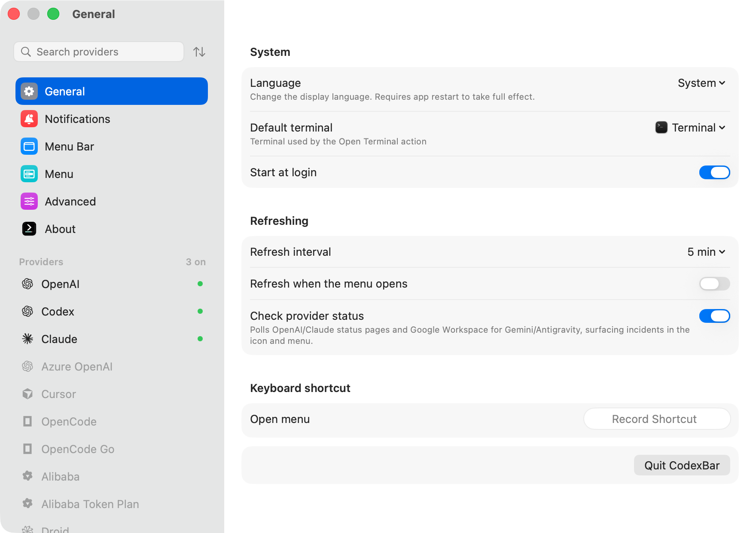
Task: Click the "System" section heading
Action: 270,52
